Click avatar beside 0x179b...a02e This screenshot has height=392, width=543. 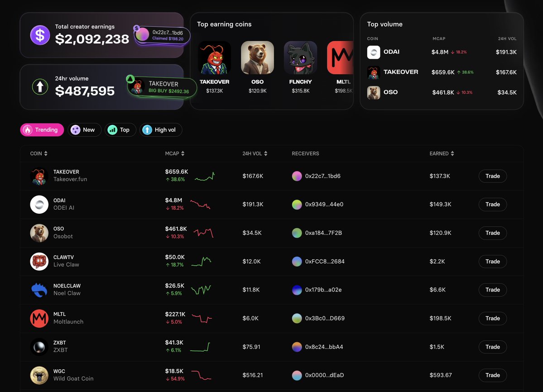(297, 290)
